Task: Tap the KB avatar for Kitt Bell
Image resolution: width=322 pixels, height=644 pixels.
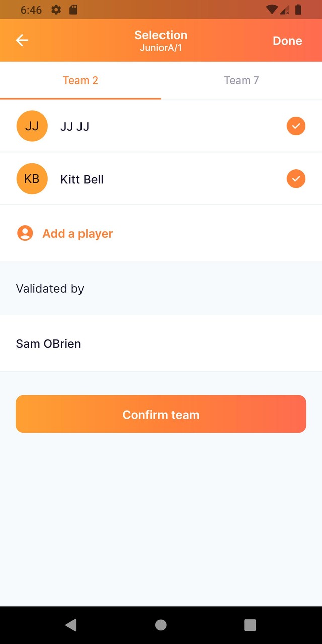Action: [x=32, y=178]
